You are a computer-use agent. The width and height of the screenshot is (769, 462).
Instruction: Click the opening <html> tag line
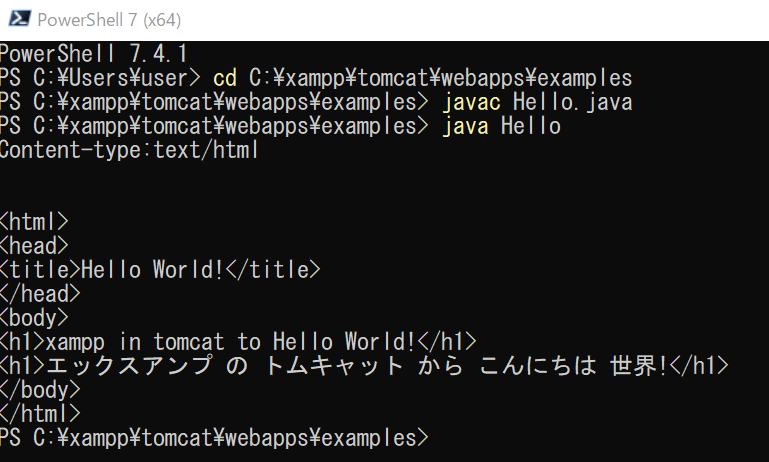(35, 222)
